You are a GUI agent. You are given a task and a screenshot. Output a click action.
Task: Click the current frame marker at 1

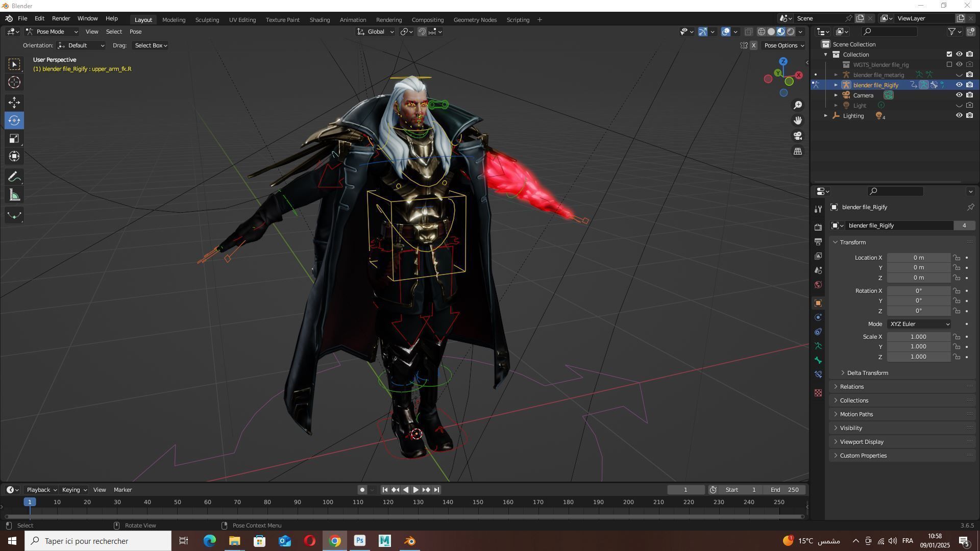(30, 503)
